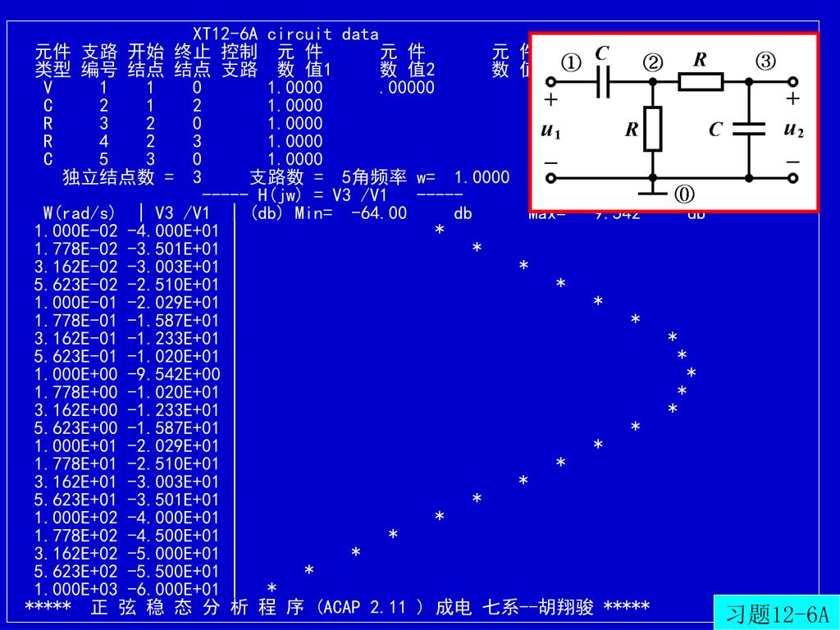Screen dimensions: 840x630
Task: Click the 'Min= -64.00' db value
Action: (x=350, y=213)
